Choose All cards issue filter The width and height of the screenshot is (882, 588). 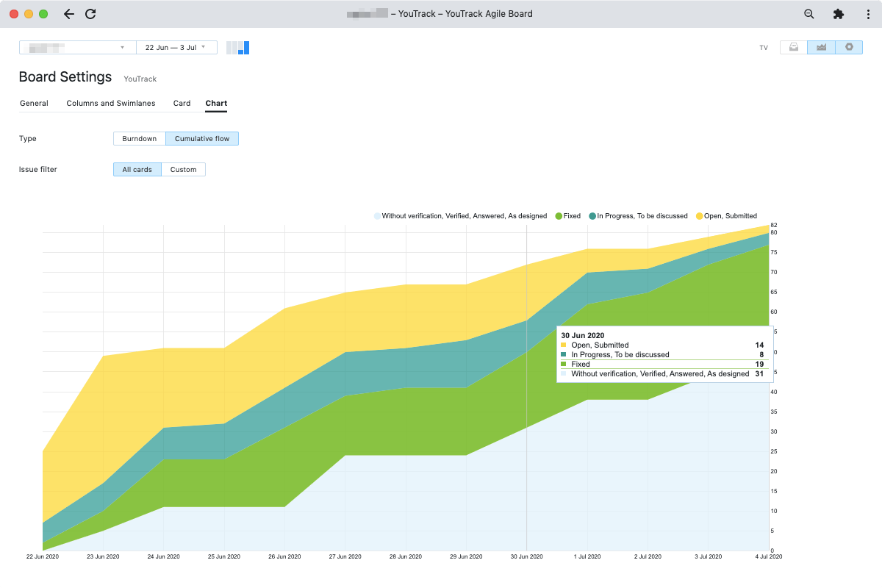click(137, 170)
